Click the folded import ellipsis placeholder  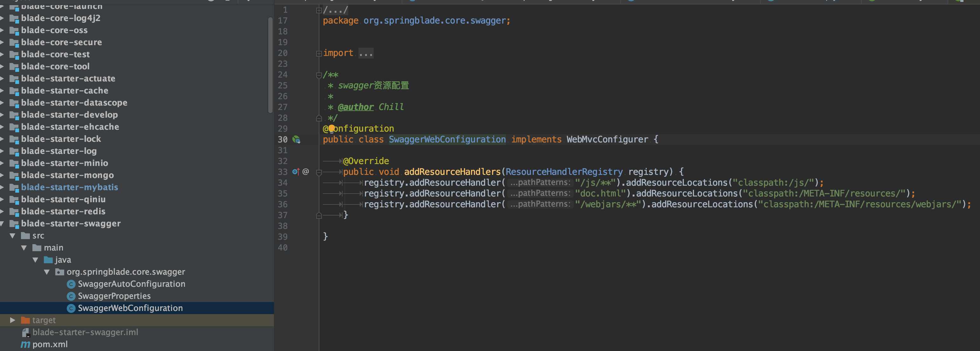366,53
